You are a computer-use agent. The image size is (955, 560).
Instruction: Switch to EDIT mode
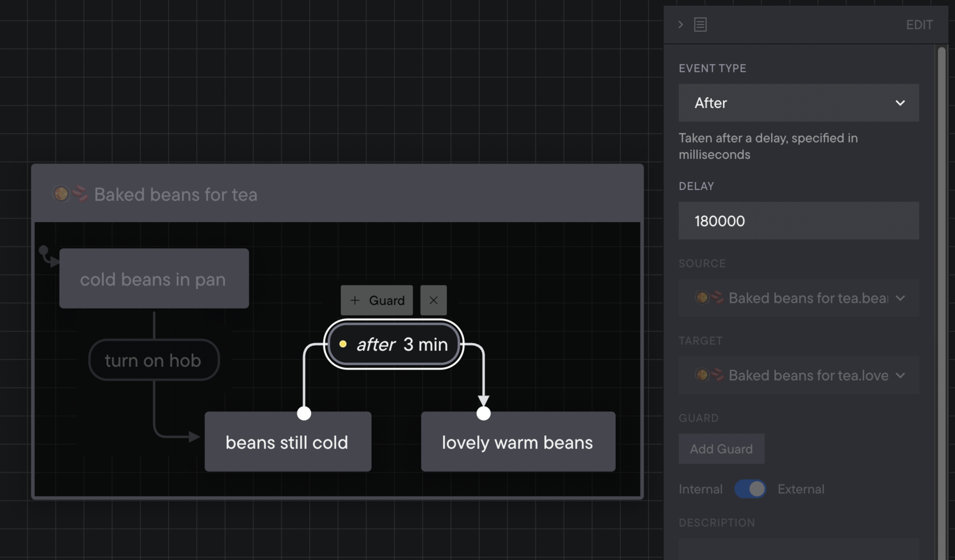click(x=919, y=24)
